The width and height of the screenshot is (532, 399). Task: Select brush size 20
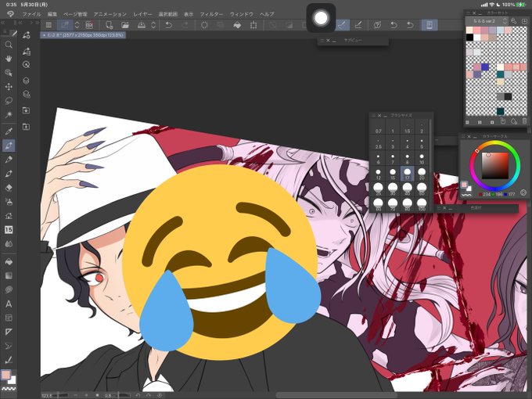tap(422, 174)
